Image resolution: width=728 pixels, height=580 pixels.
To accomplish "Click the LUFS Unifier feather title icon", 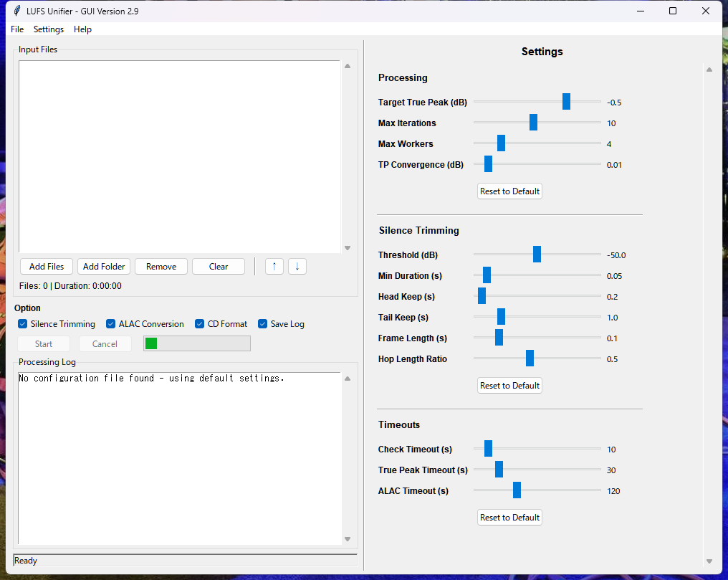I will [16, 11].
